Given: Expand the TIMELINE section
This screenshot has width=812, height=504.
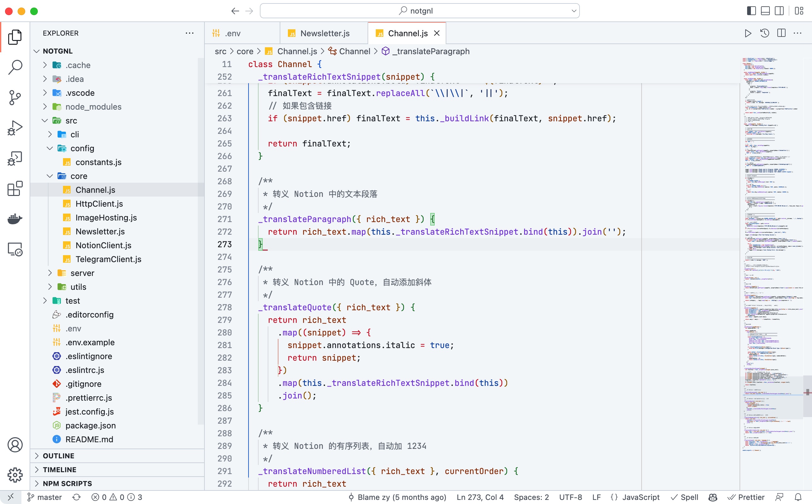Looking at the screenshot, I should [x=117, y=470].
